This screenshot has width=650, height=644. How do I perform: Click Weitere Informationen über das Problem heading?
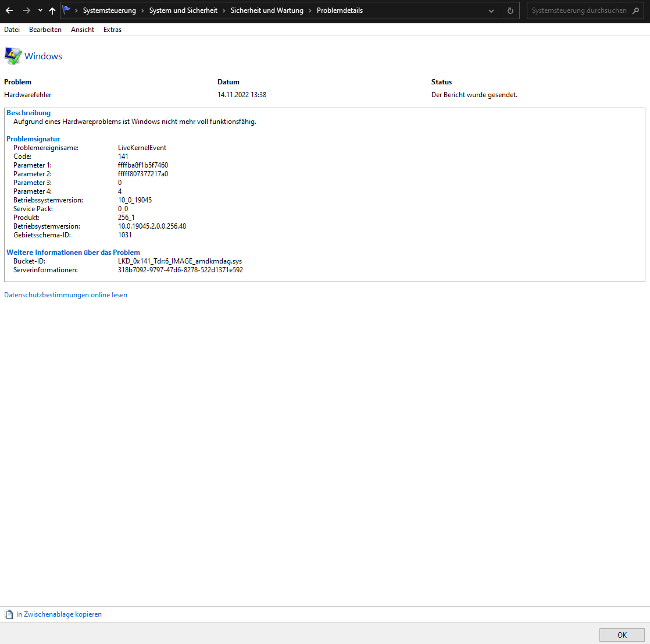tap(73, 252)
